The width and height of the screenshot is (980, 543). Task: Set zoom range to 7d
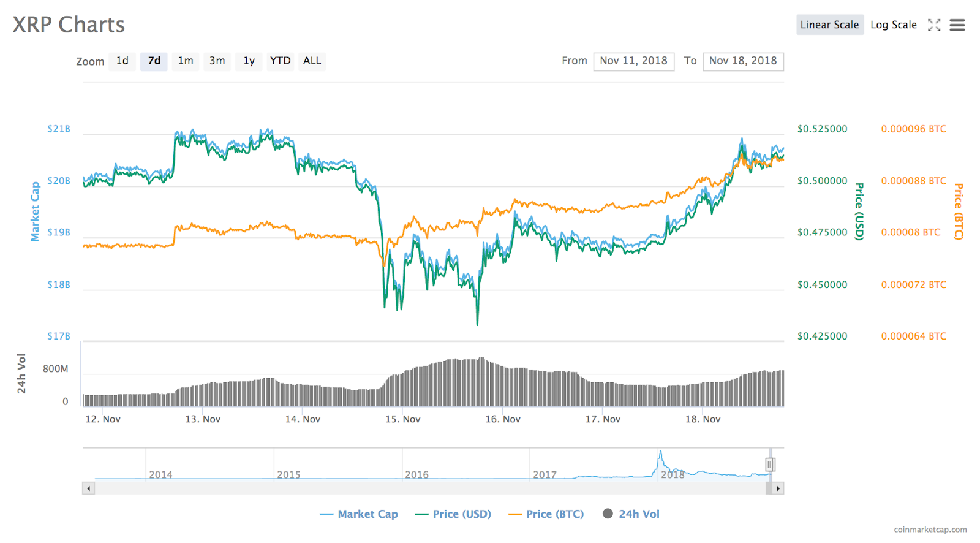pyautogui.click(x=154, y=61)
